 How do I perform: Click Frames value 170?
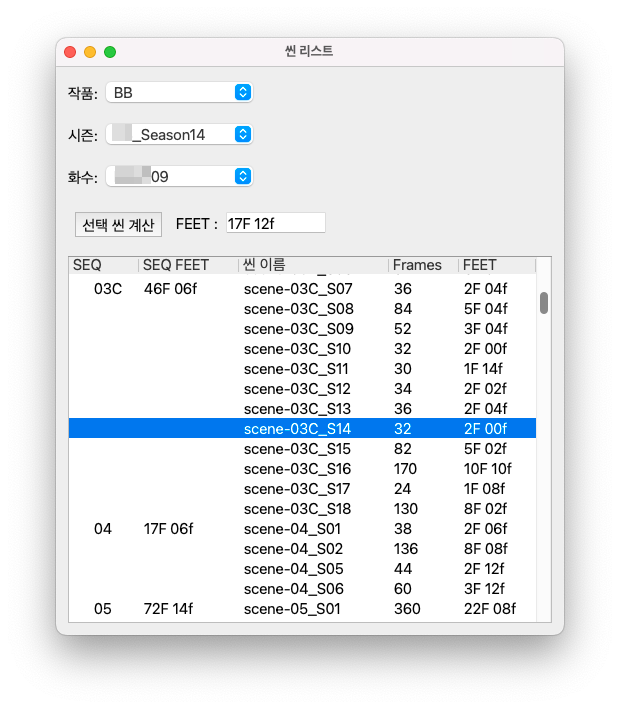(405, 469)
